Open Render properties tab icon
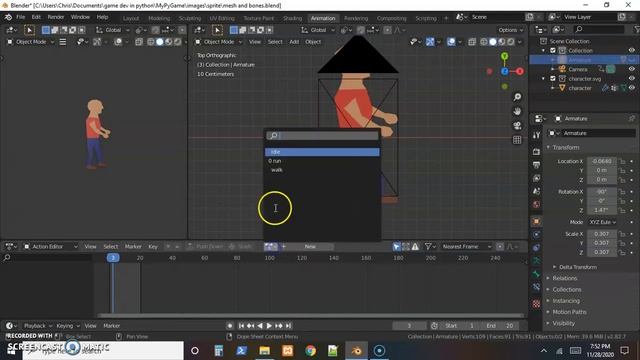The image size is (640, 360). click(536, 152)
